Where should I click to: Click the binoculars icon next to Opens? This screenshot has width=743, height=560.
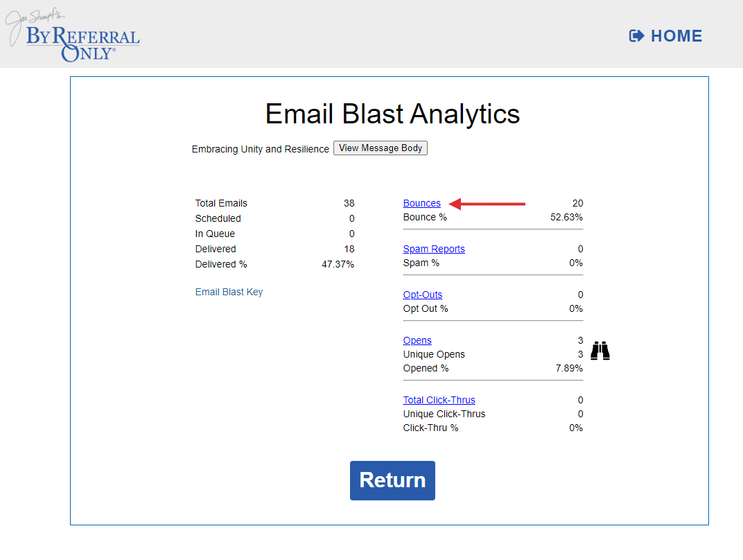point(600,351)
